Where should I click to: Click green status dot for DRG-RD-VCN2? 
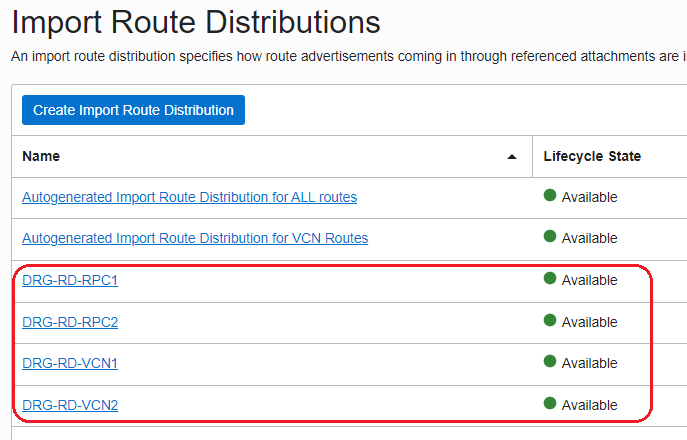pyautogui.click(x=550, y=404)
